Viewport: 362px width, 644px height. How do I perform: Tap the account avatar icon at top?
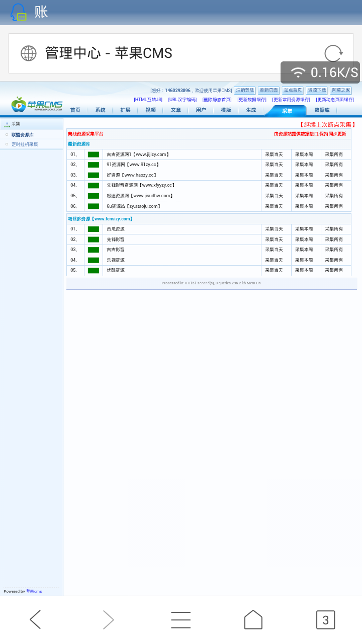pos(18,12)
